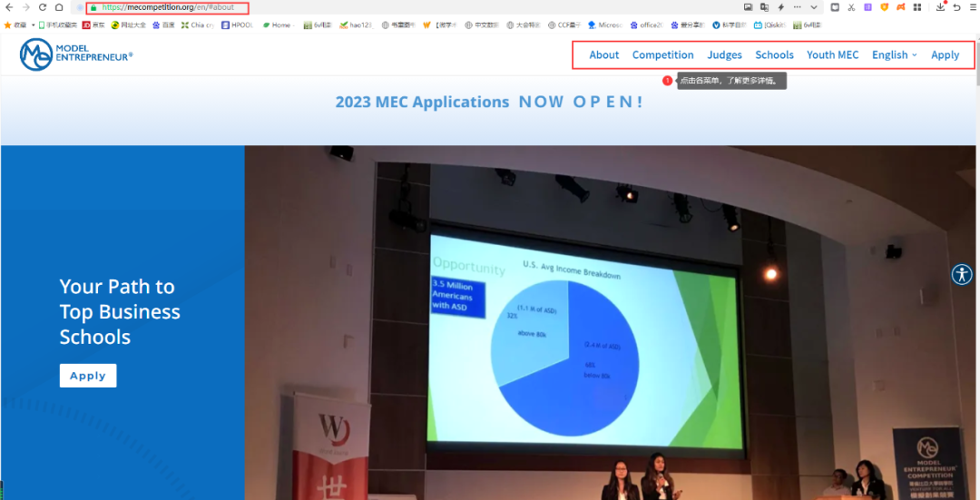This screenshot has width=980, height=500.
Task: Select Competition in the navigation bar
Action: click(x=662, y=54)
